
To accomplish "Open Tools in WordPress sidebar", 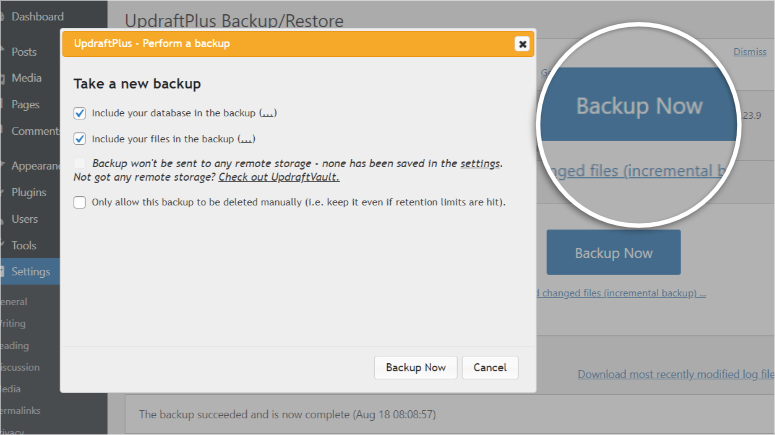I will coord(24,245).
